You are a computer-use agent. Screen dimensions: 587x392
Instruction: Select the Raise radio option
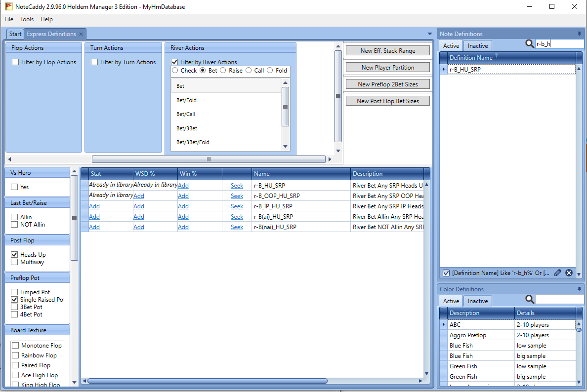click(x=223, y=70)
